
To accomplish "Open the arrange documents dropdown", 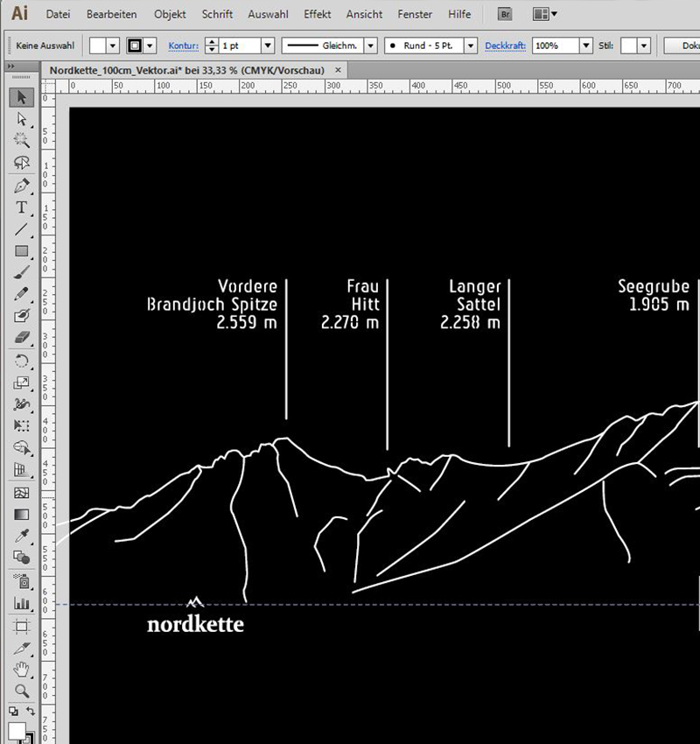I will click(544, 14).
